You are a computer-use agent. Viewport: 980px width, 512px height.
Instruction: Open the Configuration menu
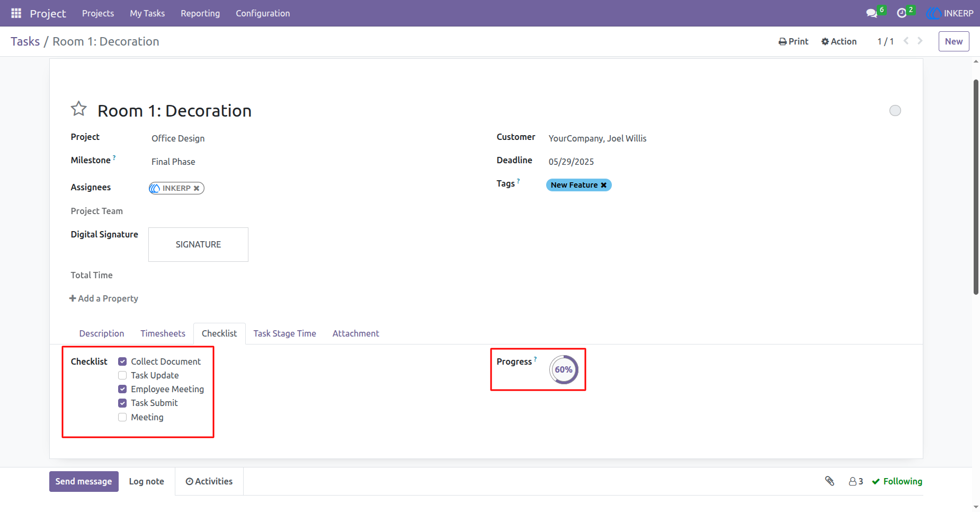(x=263, y=13)
